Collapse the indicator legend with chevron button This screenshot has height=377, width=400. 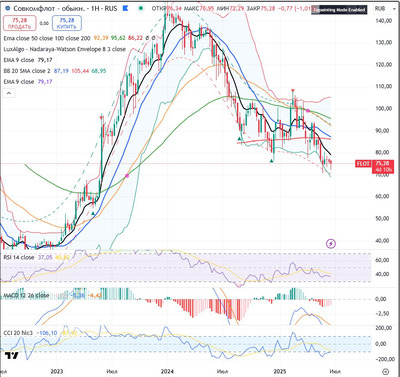9,93
